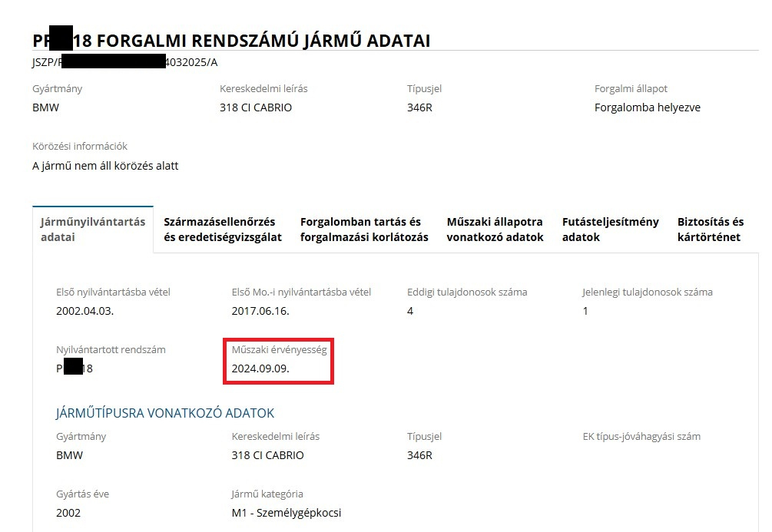
Task: Select the text A jármű nem áll körözés alatt
Action: click(105, 166)
